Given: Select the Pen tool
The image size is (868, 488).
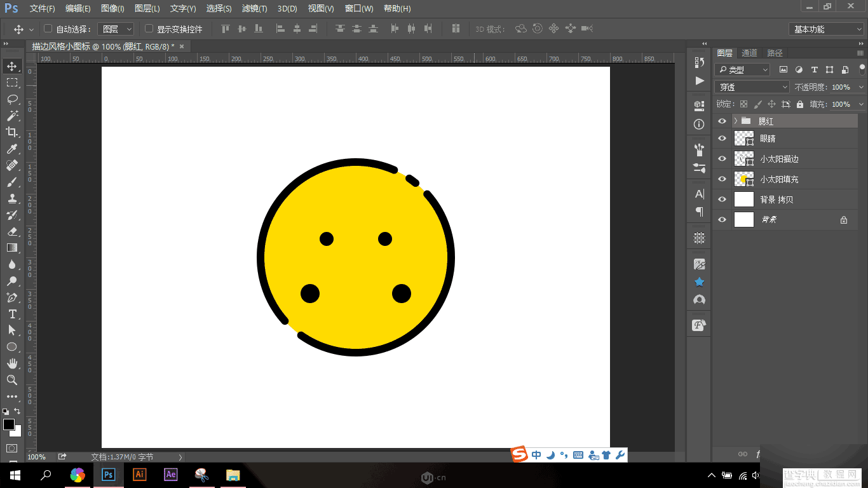Looking at the screenshot, I should [12, 297].
